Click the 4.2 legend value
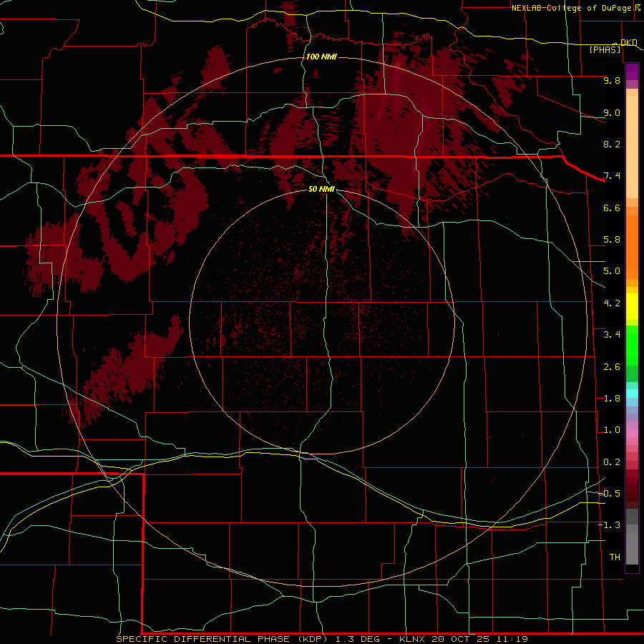 pyautogui.click(x=612, y=303)
